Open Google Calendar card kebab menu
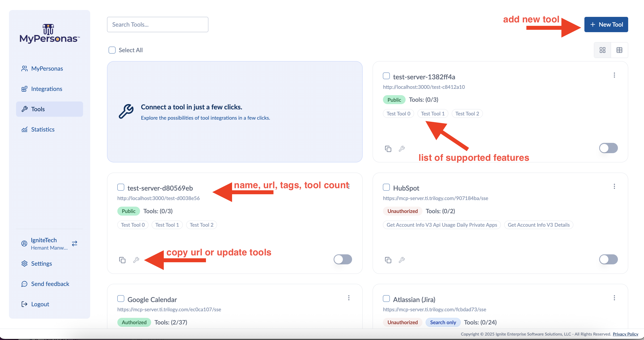The image size is (644, 340). pyautogui.click(x=349, y=298)
